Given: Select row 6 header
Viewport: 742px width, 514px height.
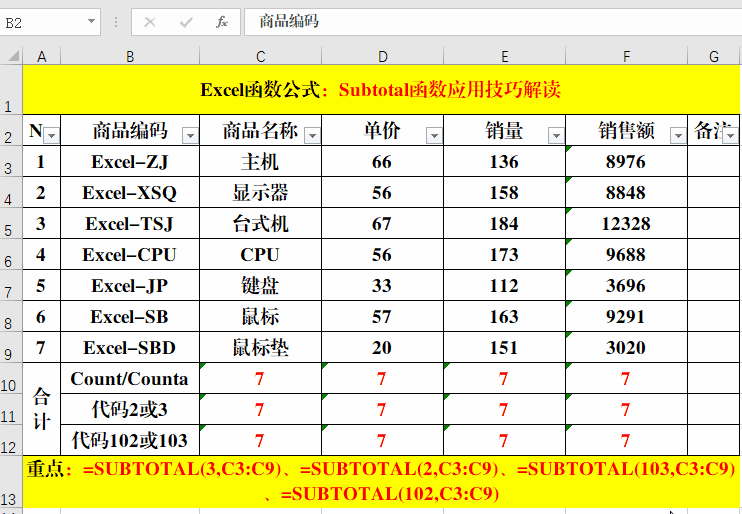Looking at the screenshot, I should (x=11, y=254).
